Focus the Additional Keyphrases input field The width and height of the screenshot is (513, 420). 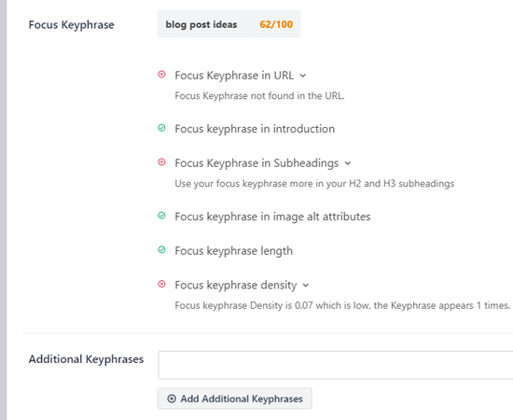(x=336, y=365)
